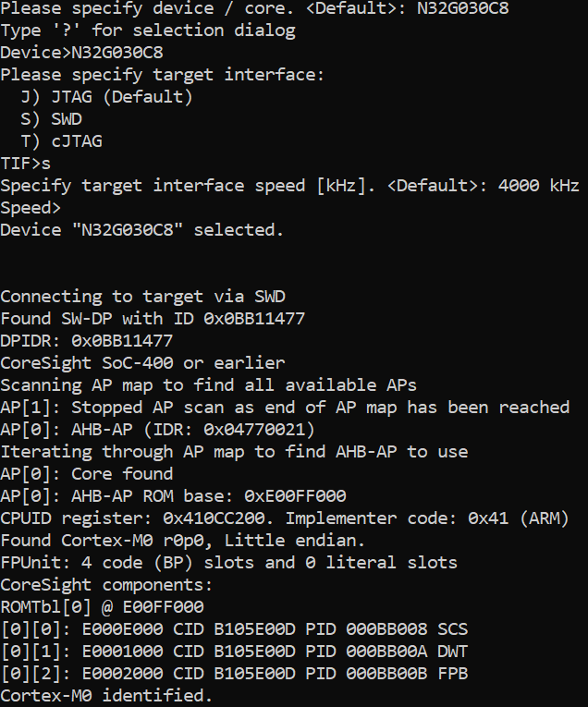Click the "ROMTbl[0] @ E00FF000" line
Viewport: 588px width, 707px height.
click(102, 607)
